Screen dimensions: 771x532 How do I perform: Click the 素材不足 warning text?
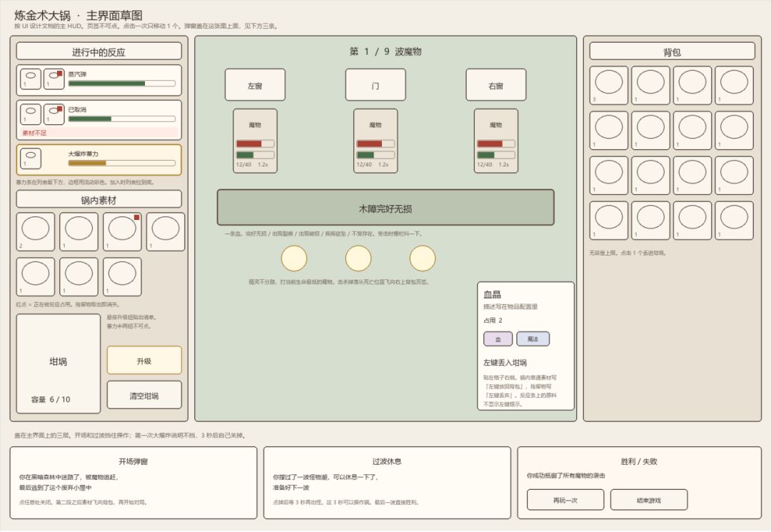(34, 133)
